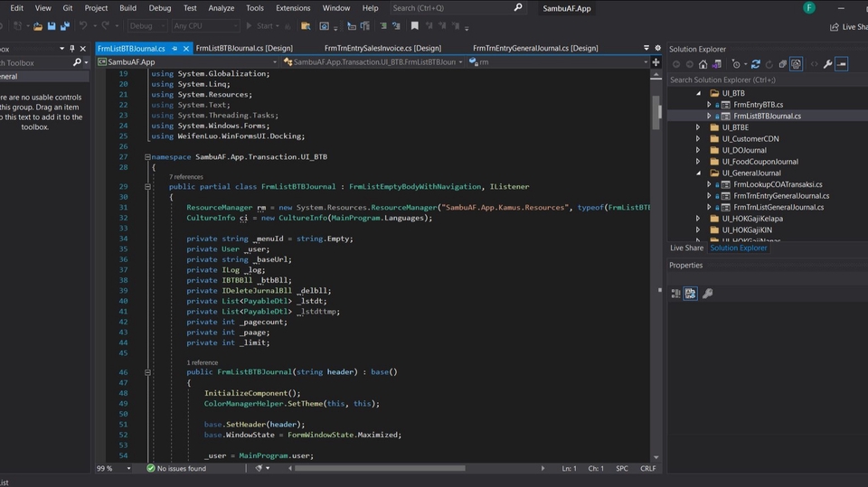Expand the UI_CustomerCDN folder
The width and height of the screenshot is (868, 487).
(x=698, y=139)
